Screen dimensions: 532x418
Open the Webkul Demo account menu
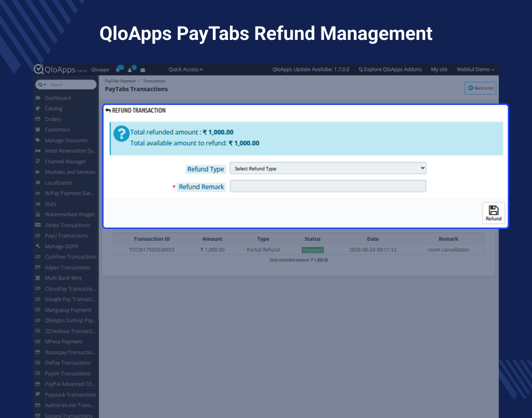click(475, 69)
